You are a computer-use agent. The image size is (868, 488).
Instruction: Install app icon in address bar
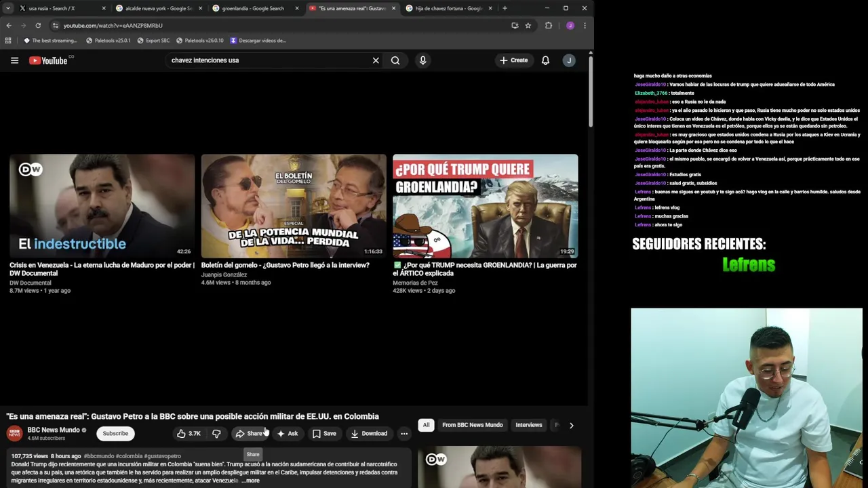pyautogui.click(x=515, y=26)
